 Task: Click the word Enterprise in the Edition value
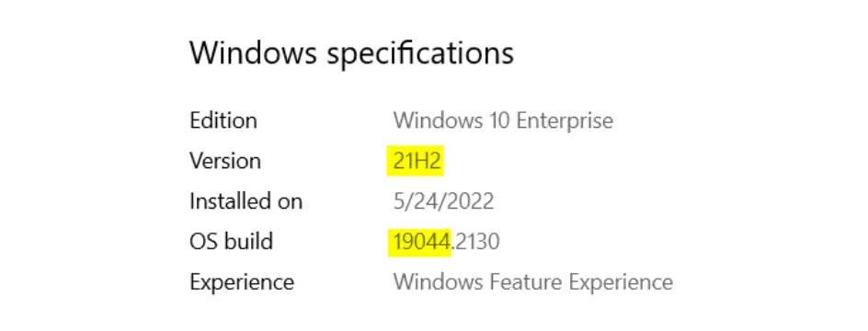(564, 120)
